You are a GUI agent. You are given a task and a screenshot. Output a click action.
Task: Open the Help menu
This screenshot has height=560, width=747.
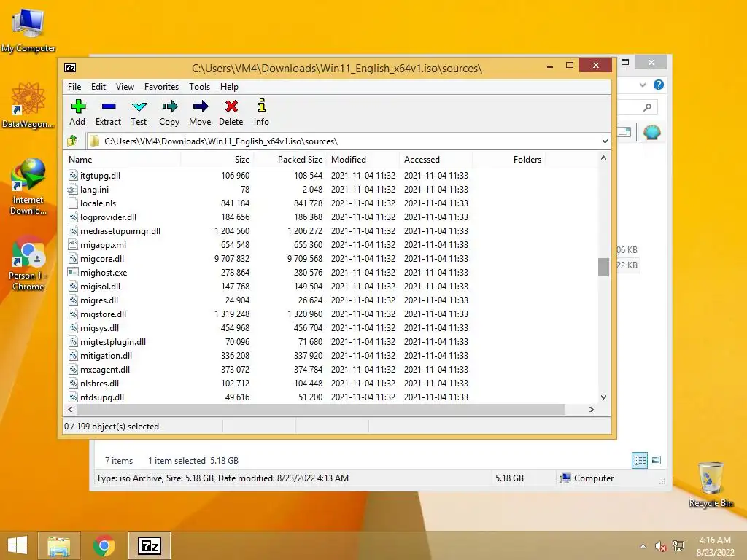[229, 87]
